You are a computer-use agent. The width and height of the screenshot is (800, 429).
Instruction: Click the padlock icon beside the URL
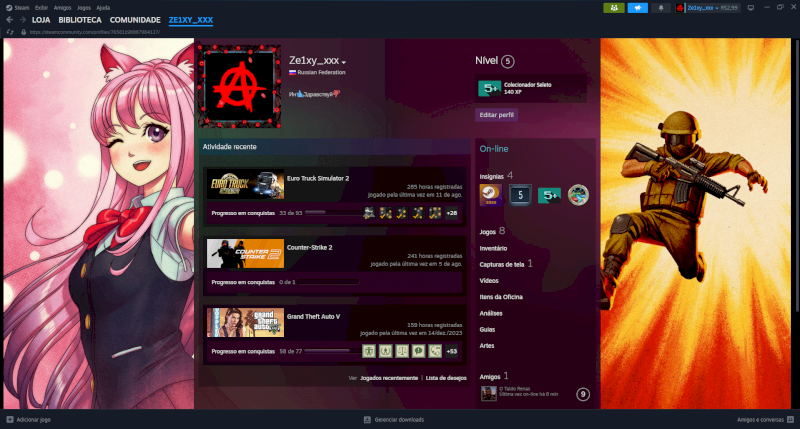point(23,32)
